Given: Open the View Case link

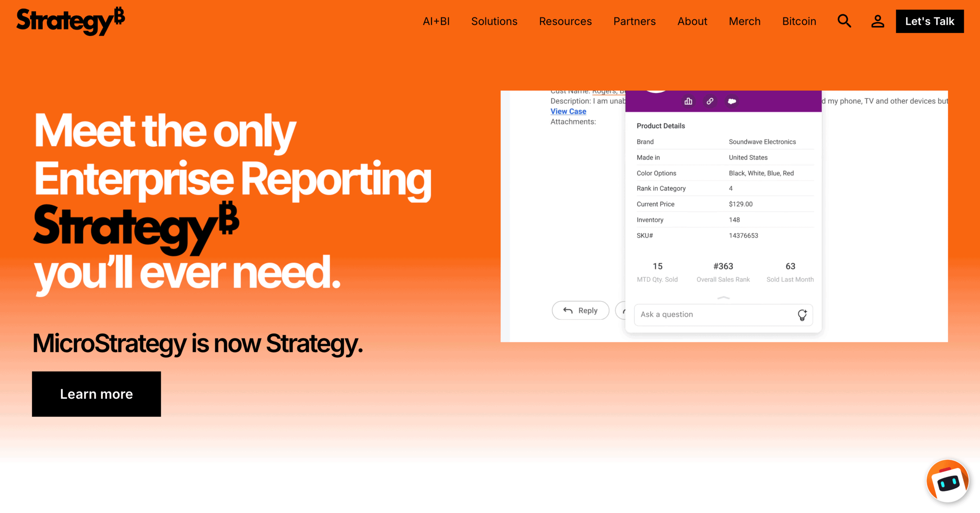Looking at the screenshot, I should [x=568, y=111].
